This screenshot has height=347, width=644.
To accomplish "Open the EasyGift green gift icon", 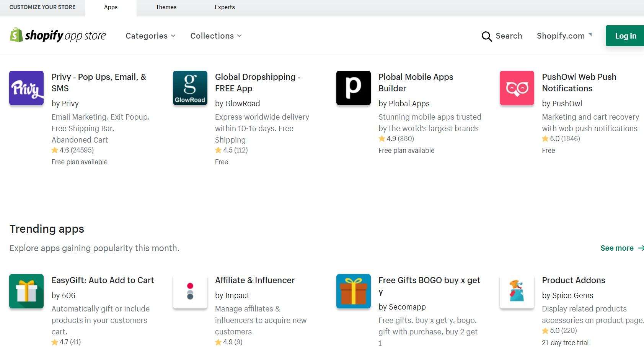I will pyautogui.click(x=26, y=291).
